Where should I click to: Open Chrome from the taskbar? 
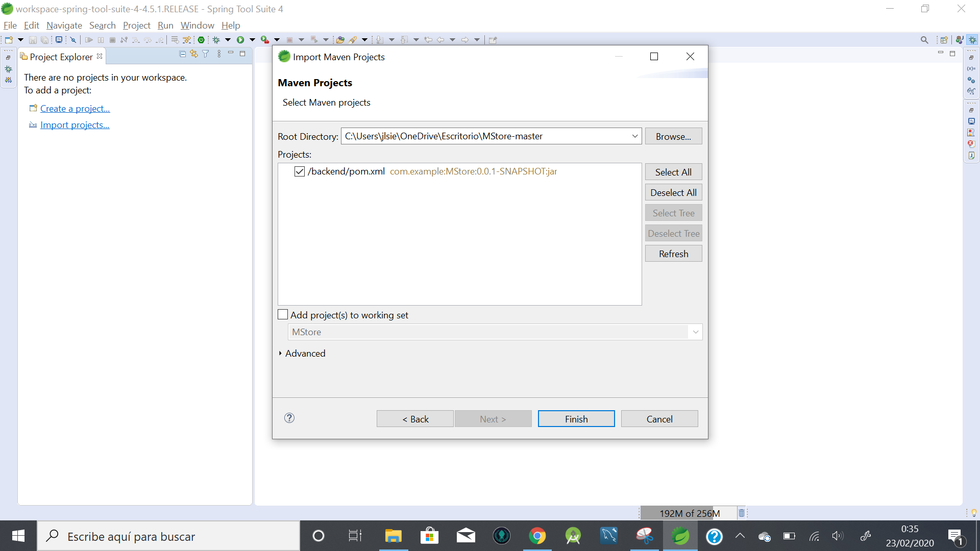(x=537, y=536)
